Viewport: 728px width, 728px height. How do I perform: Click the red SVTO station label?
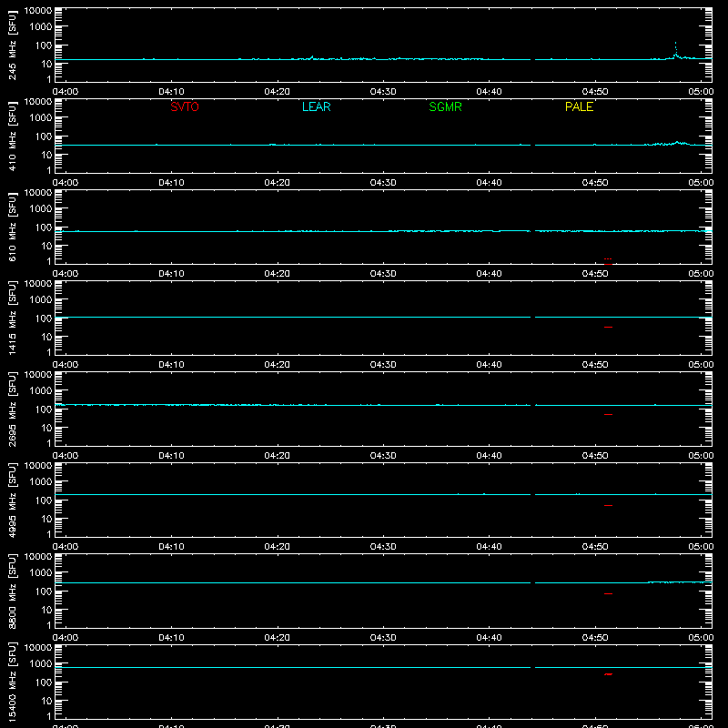[185, 106]
